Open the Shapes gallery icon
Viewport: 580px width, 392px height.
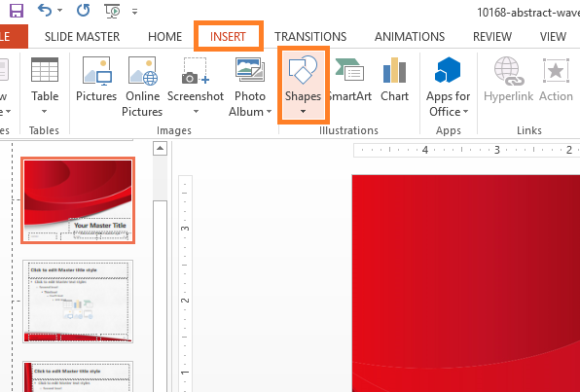[303, 70]
